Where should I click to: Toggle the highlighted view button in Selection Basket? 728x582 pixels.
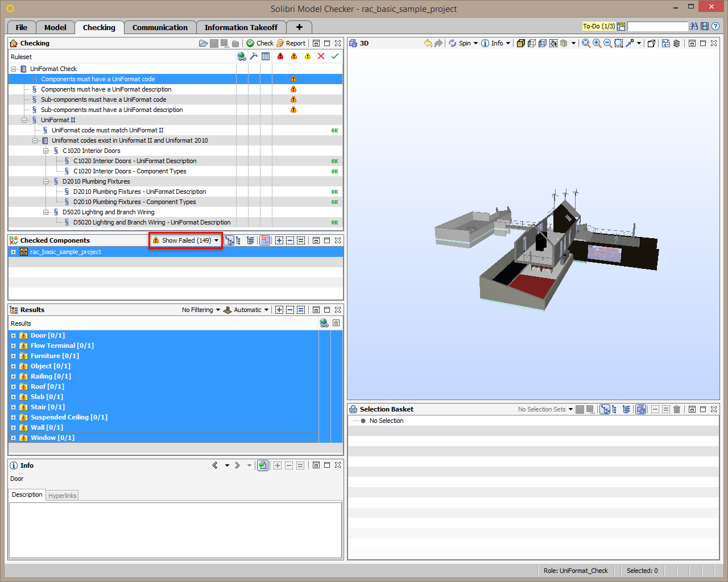pyautogui.click(x=641, y=409)
